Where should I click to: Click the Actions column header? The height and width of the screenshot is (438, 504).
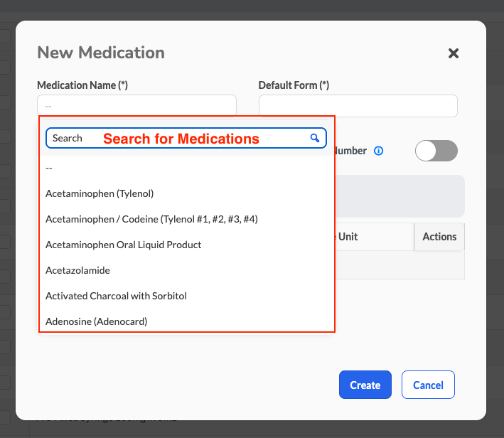point(439,237)
